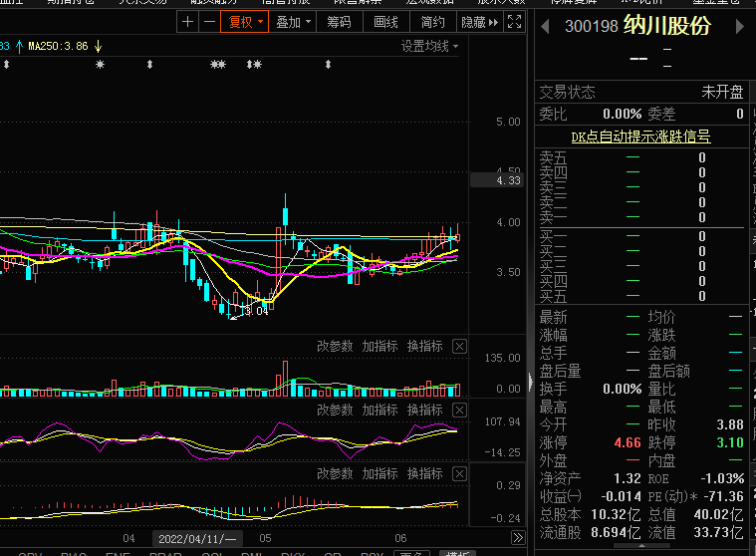Select the MA250:3.86 indicator label
Screen dimensions: 756x556
[58, 46]
